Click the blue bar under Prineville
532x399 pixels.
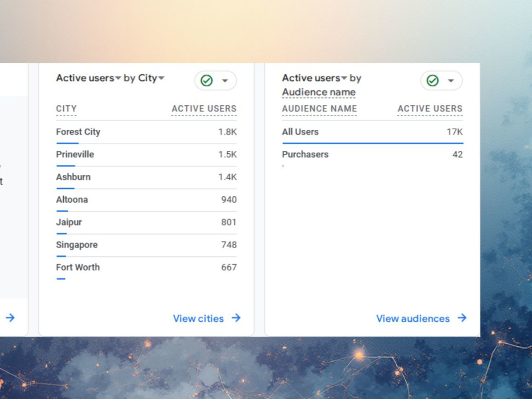point(66,166)
